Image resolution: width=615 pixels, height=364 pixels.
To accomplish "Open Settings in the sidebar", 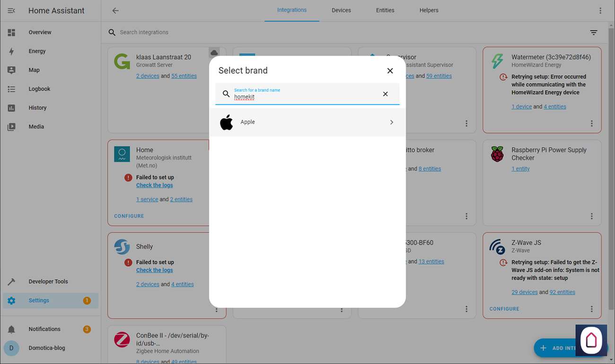I will tap(51, 300).
